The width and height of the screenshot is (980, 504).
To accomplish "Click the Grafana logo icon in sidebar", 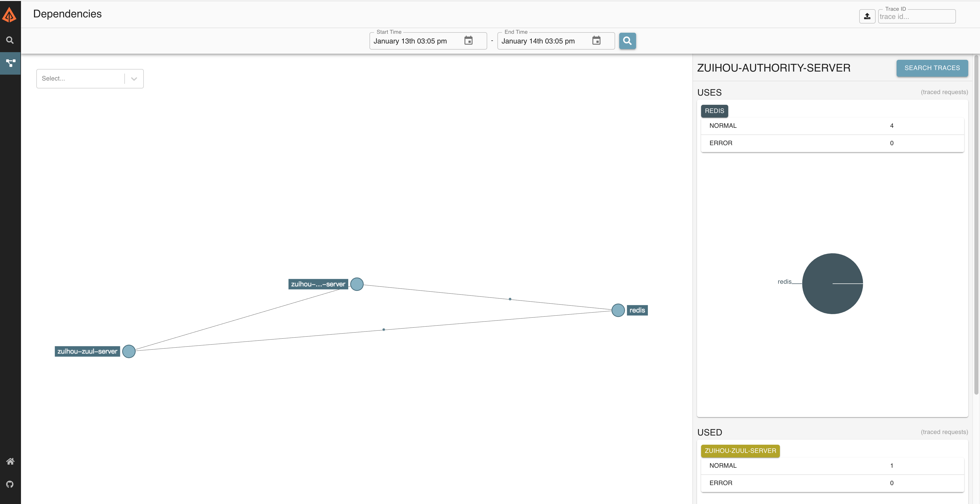I will 10,14.
